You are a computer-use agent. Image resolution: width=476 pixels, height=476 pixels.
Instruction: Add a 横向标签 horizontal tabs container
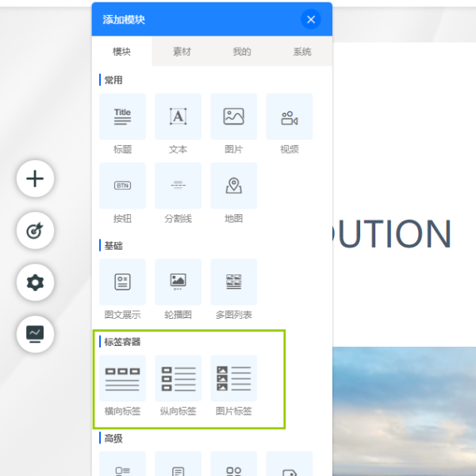(122, 378)
